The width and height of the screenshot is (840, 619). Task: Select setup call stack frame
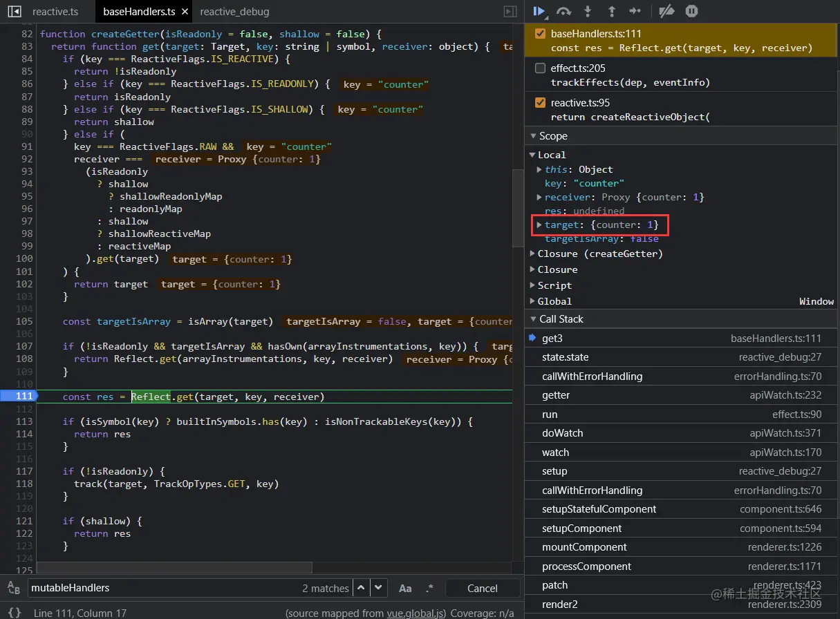(x=682, y=471)
